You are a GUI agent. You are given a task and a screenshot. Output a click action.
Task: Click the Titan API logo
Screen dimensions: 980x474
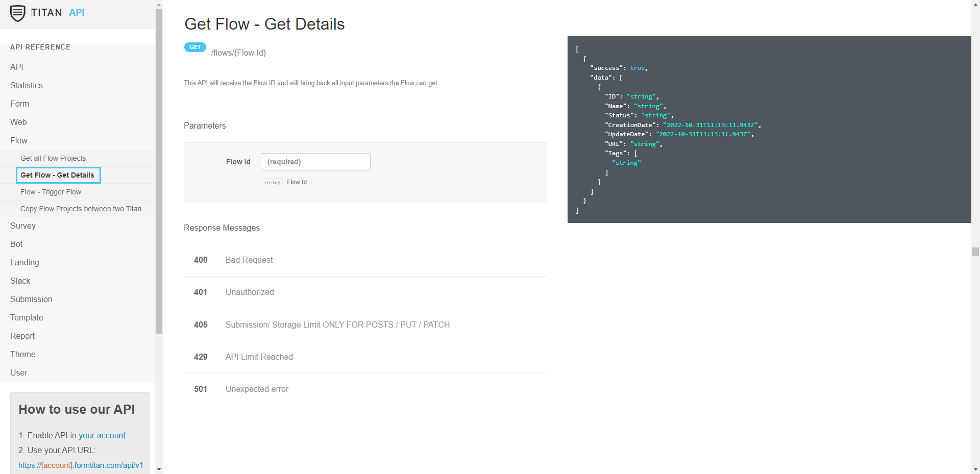coord(47,13)
